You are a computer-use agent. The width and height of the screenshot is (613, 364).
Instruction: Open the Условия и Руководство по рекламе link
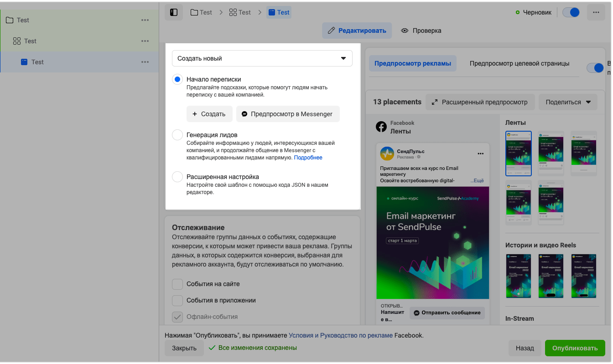(x=340, y=336)
